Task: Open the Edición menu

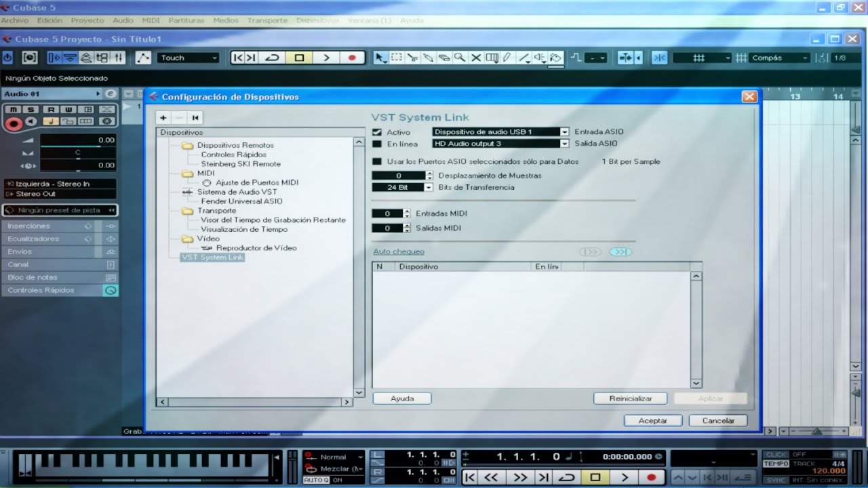Action: point(50,20)
